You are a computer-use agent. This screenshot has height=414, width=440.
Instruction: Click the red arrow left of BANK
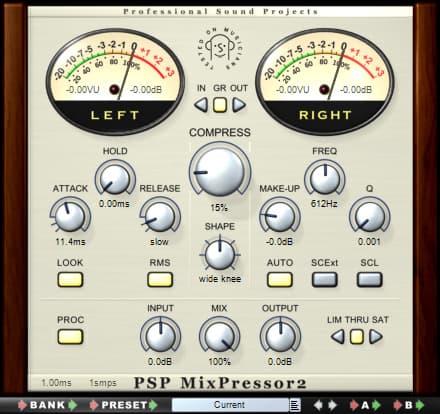(22, 405)
